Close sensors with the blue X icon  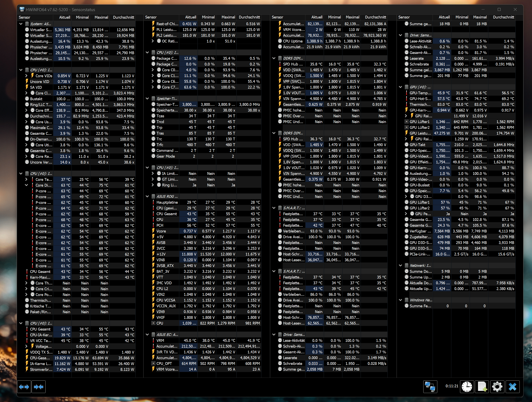(x=513, y=387)
